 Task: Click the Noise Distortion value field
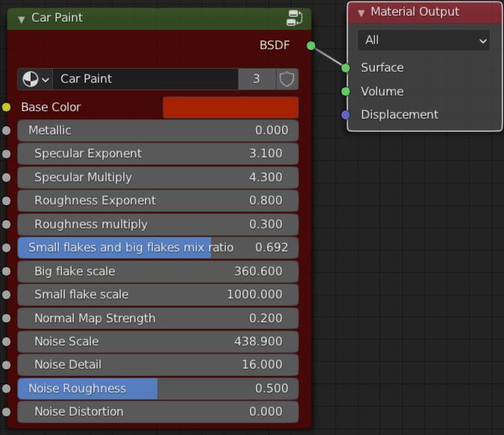tap(158, 412)
